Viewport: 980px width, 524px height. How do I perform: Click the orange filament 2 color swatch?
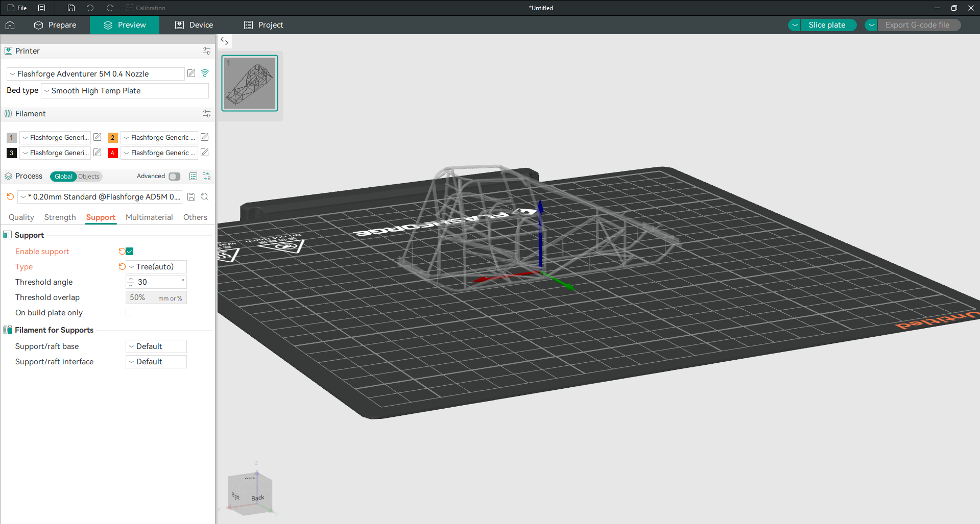coord(113,137)
